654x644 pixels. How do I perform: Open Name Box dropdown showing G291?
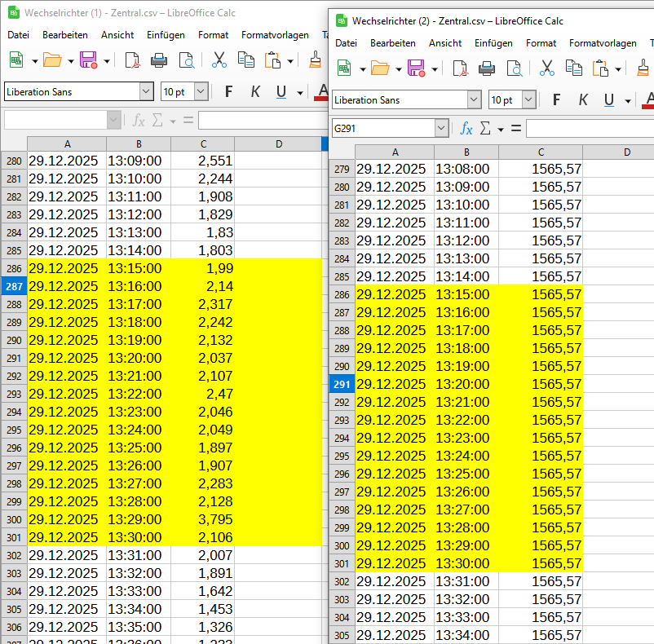pos(441,128)
